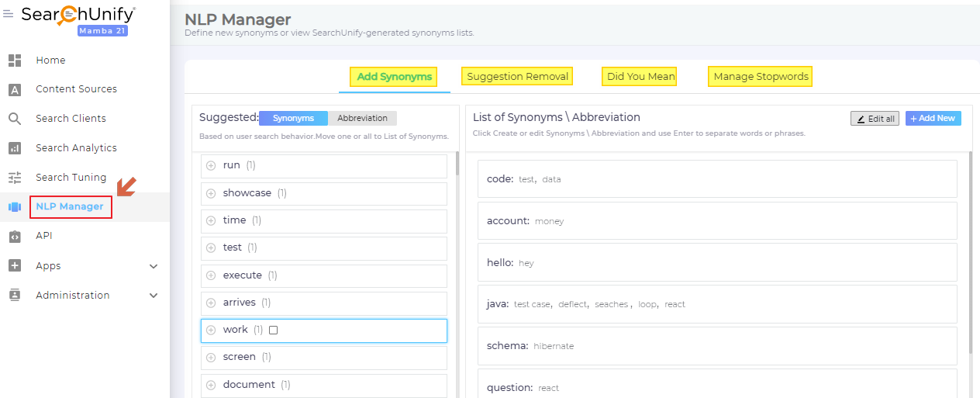Open Home from the sidebar icon
Image resolution: width=980 pixels, height=398 pixels.
tap(15, 61)
